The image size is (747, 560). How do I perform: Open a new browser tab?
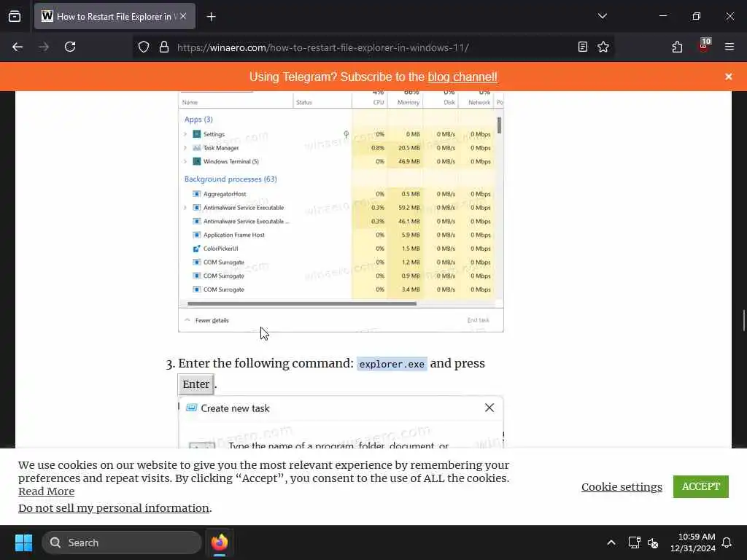(211, 17)
